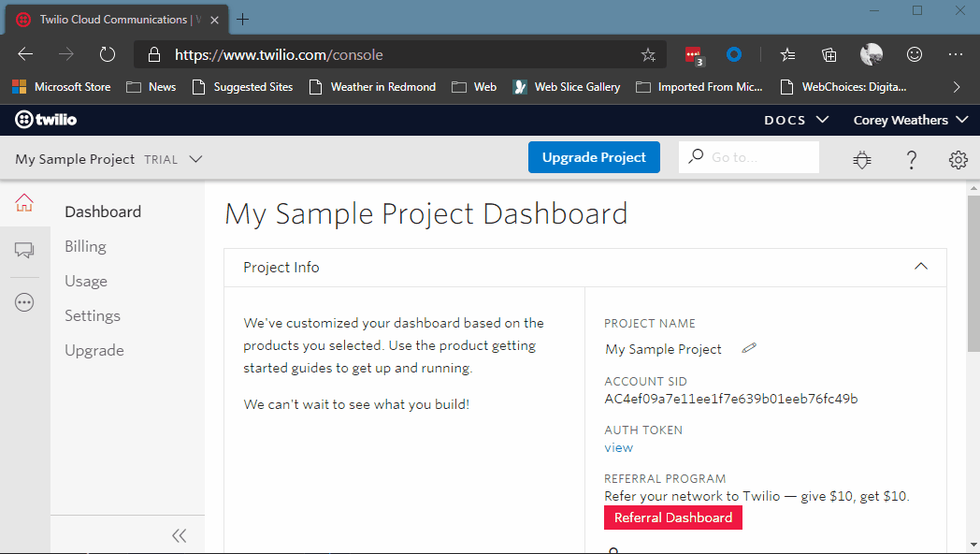Click the Twilio logo in header
Screen dimensions: 980x554
46,120
